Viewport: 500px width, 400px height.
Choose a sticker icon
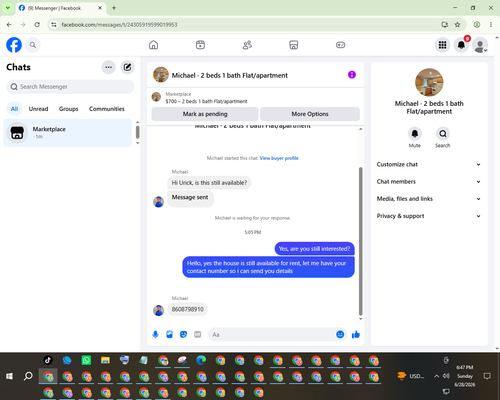[x=183, y=334]
